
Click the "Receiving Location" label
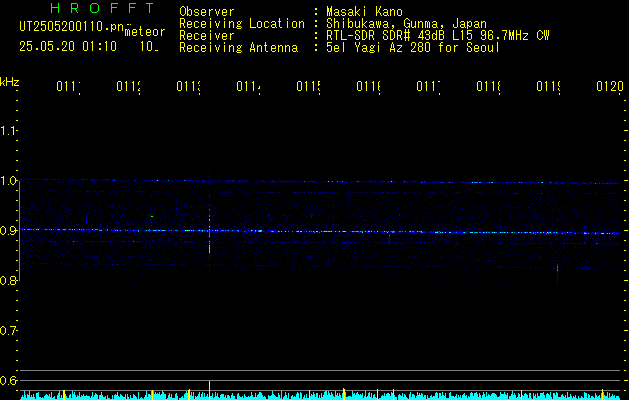(x=242, y=24)
